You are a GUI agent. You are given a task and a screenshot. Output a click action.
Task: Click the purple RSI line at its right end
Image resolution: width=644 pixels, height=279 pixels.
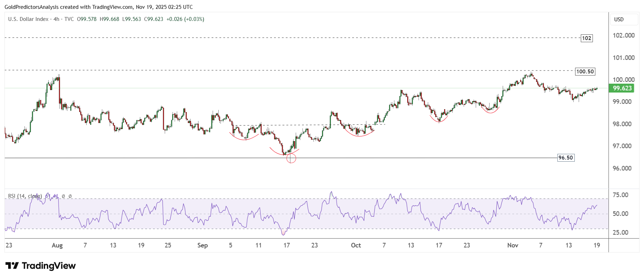coord(596,205)
